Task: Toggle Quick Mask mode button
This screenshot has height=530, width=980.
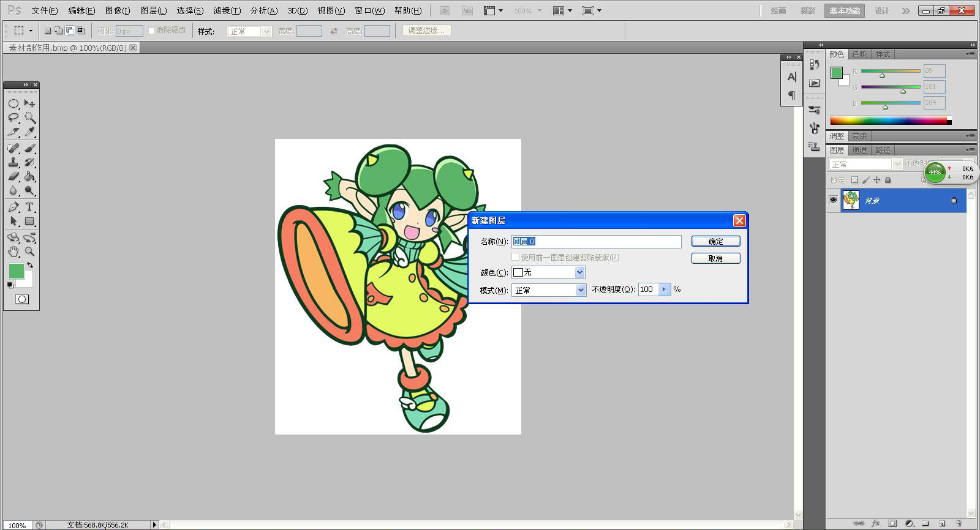Action: pyautogui.click(x=22, y=299)
